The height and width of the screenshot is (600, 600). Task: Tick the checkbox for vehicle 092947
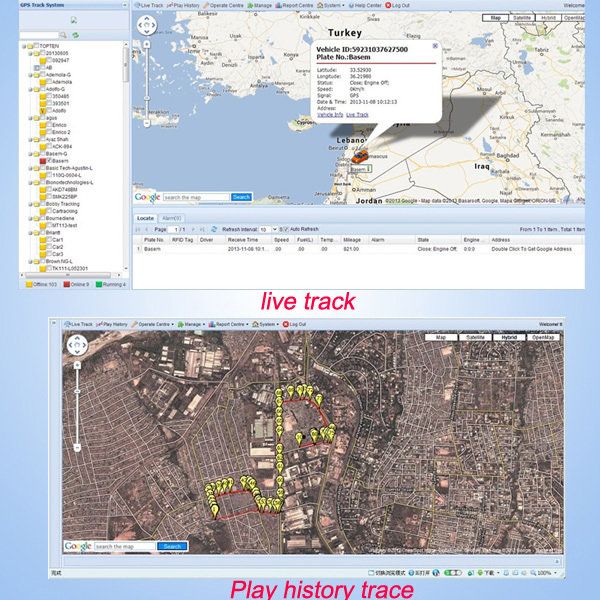coord(49,60)
